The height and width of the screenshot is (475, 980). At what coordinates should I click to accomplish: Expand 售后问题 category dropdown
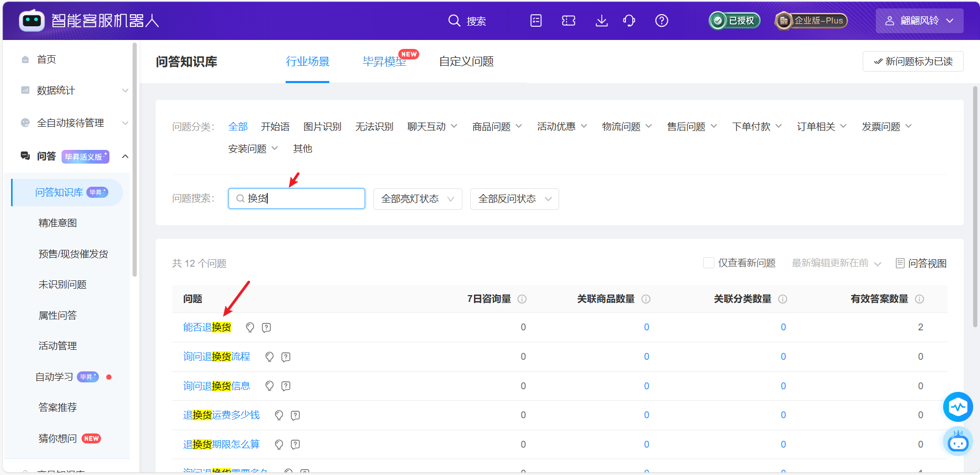[692, 127]
